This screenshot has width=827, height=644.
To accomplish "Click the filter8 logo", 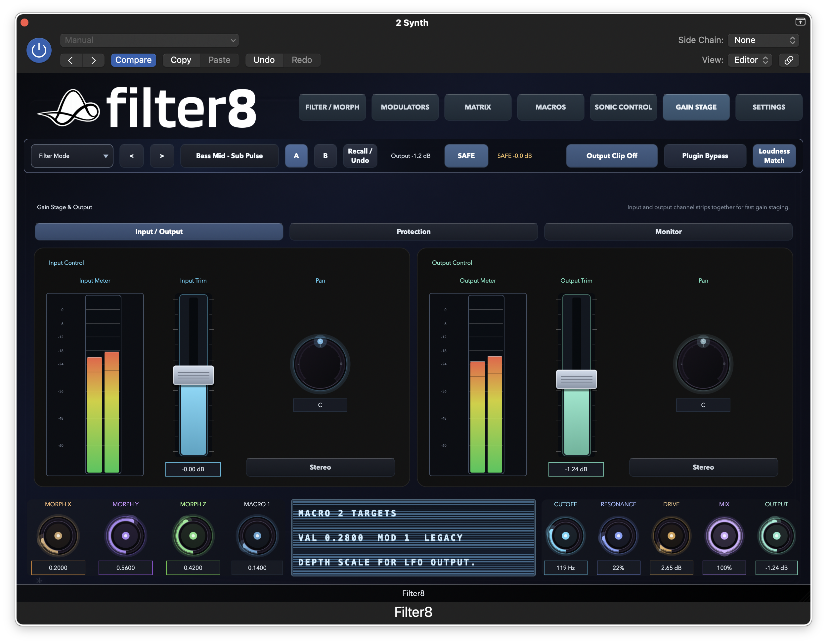I will 147,108.
